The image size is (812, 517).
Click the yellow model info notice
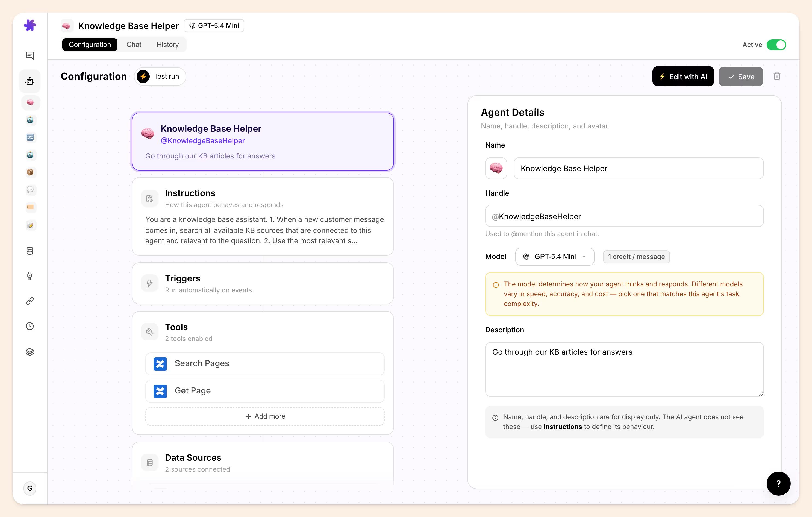coord(624,294)
